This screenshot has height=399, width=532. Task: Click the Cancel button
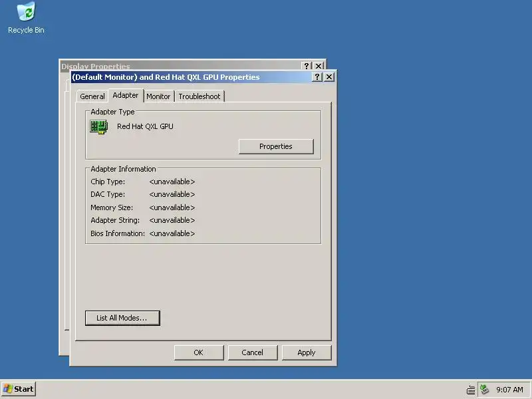[x=253, y=352]
